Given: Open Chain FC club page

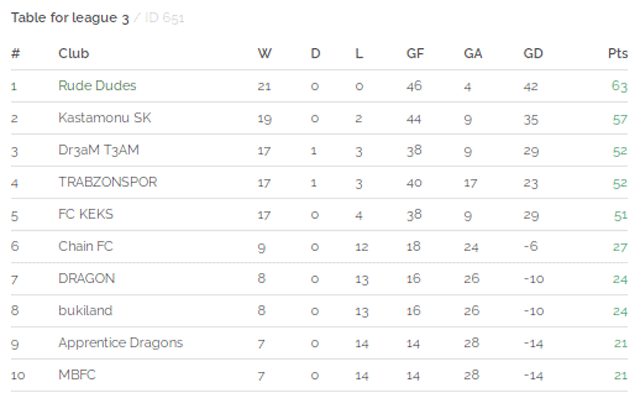Looking at the screenshot, I should 85,246.
